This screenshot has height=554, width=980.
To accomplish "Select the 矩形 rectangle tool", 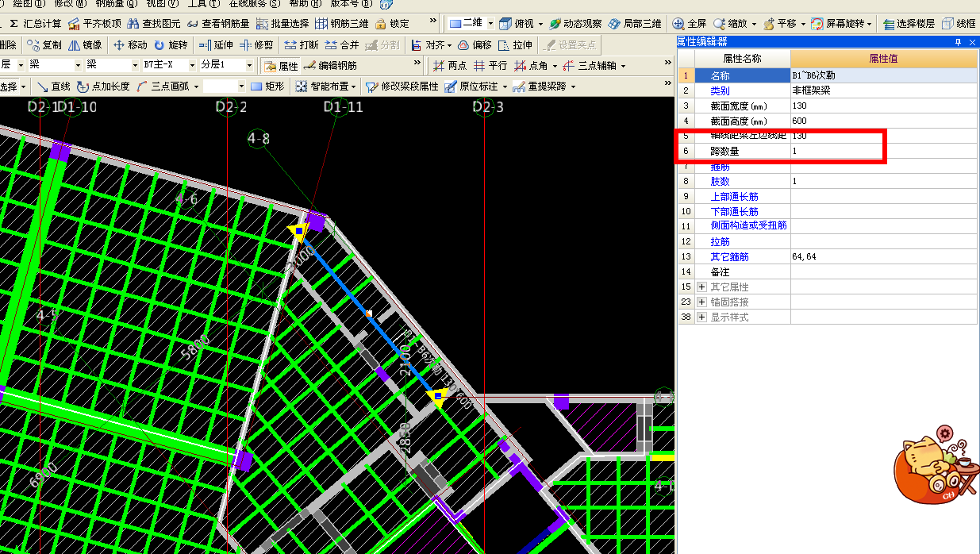I will [267, 86].
